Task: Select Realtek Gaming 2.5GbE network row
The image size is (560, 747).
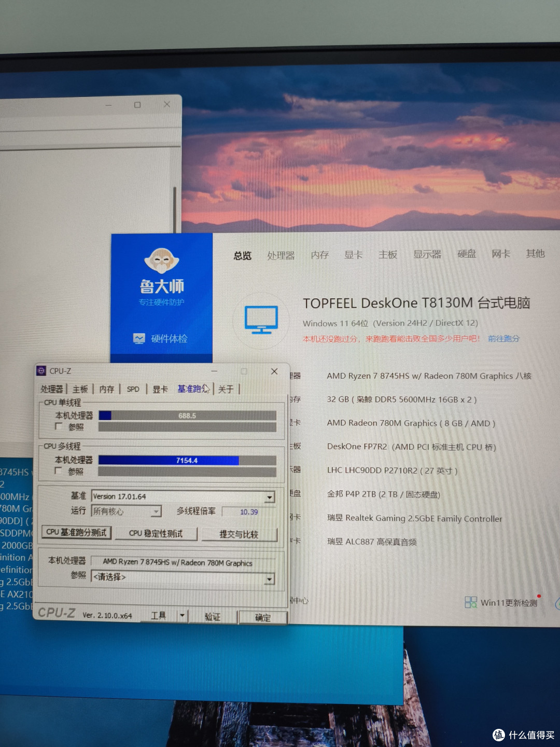Action: click(415, 518)
